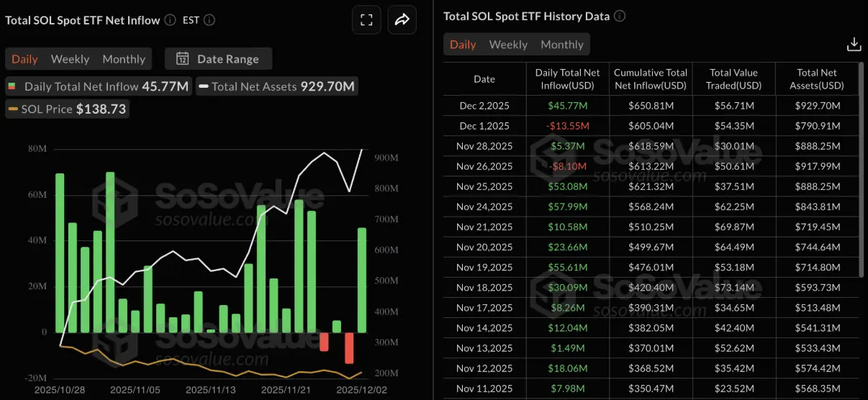Click the $23.52M value traded cell
The height and width of the screenshot is (400, 868).
click(x=734, y=388)
